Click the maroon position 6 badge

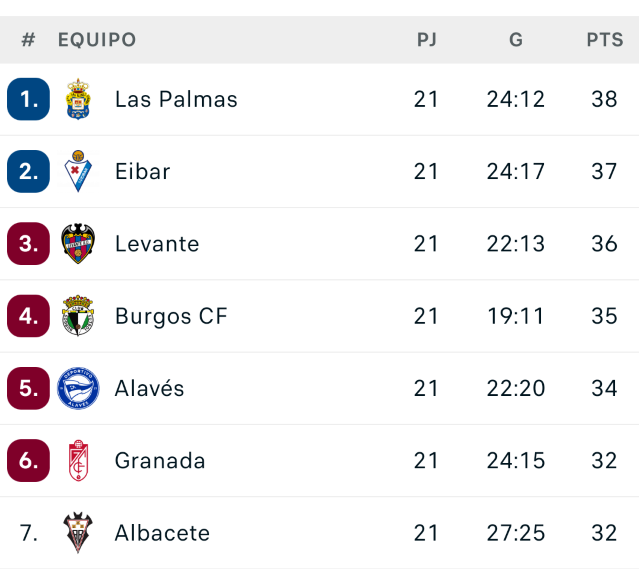click(28, 461)
